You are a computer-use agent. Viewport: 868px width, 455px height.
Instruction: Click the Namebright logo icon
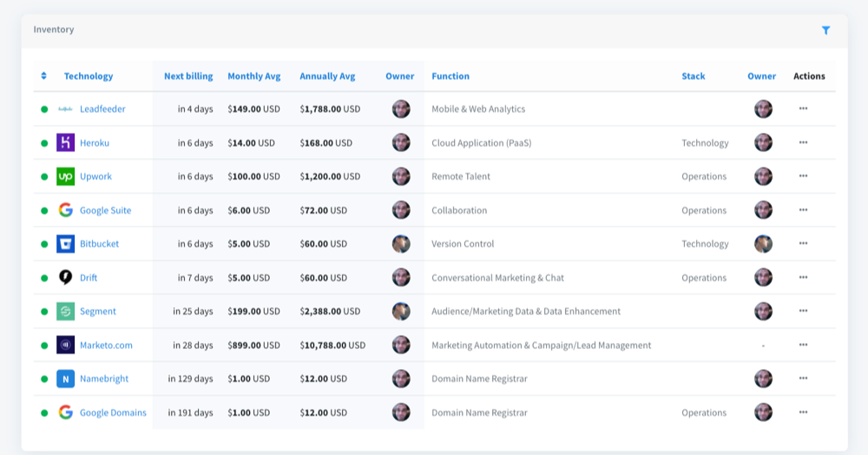(x=65, y=379)
